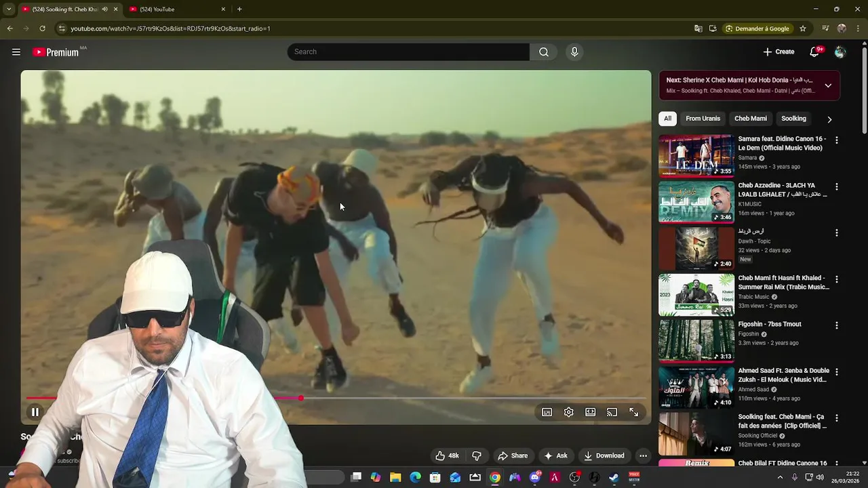Open the notifications bell

coord(815,52)
